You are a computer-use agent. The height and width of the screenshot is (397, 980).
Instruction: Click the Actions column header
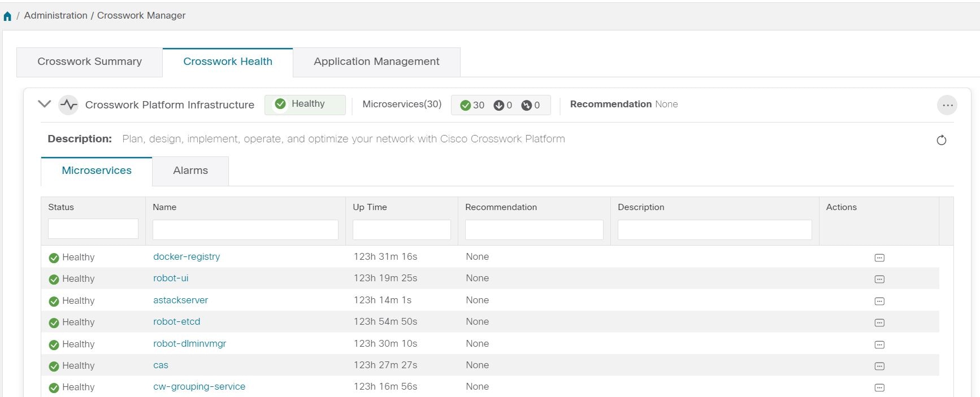(x=841, y=207)
